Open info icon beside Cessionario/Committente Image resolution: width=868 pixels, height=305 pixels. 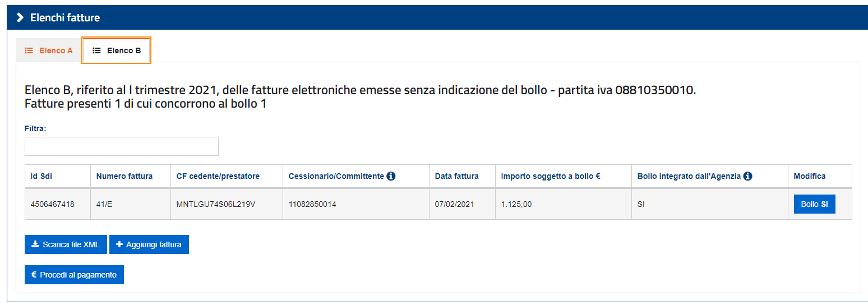[x=391, y=176]
